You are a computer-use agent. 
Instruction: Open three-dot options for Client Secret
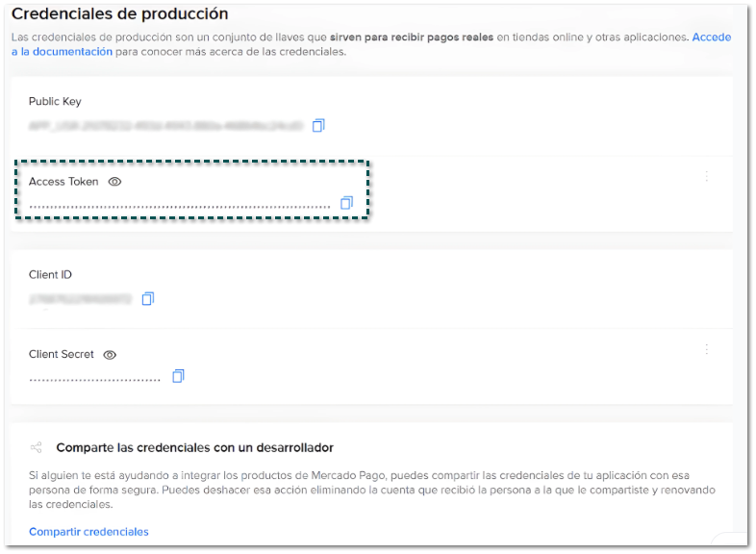pos(707,349)
